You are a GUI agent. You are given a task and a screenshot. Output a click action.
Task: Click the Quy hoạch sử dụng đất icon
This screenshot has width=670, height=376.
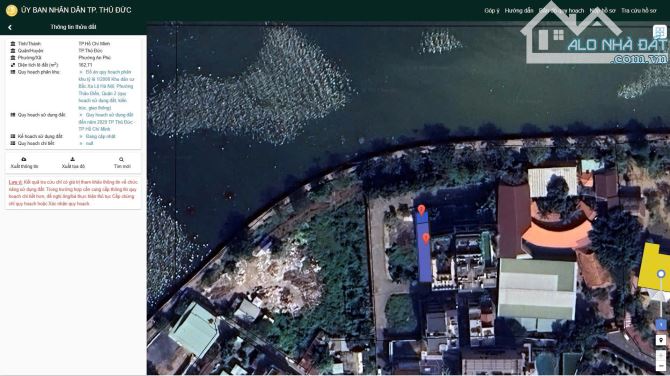click(x=13, y=115)
